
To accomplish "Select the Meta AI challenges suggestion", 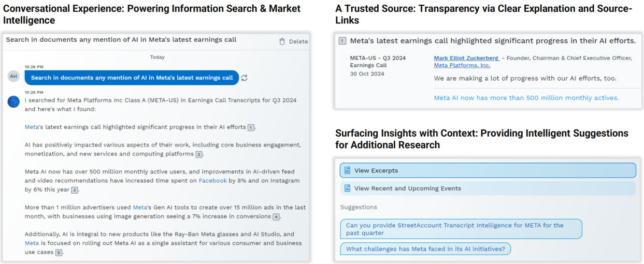I will point(425,249).
